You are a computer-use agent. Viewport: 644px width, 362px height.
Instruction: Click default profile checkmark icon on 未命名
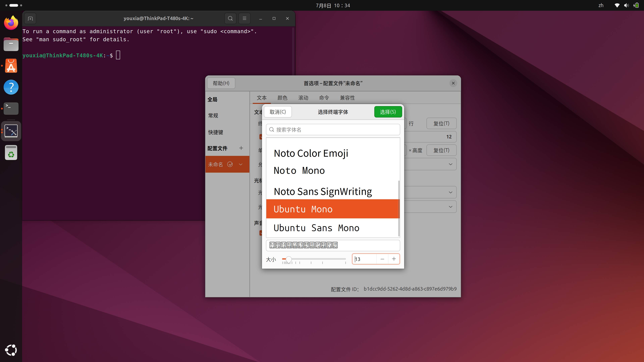point(230,164)
